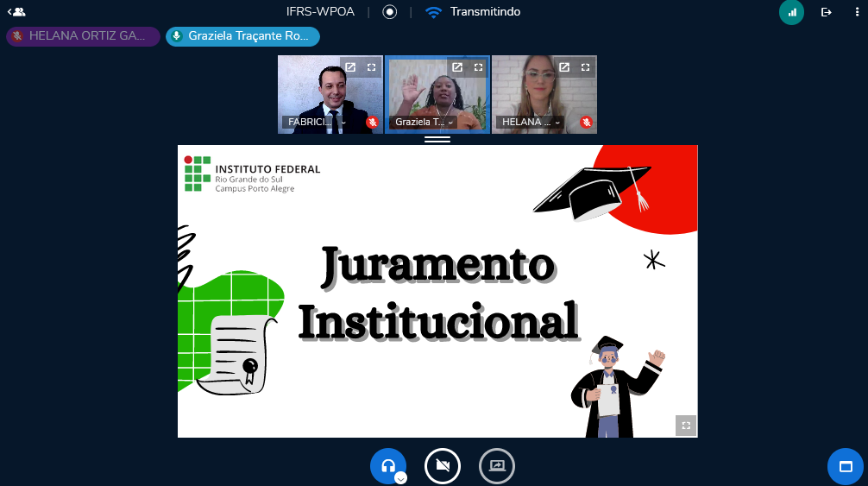Expand Helana's webcam name dropdown

tap(557, 123)
